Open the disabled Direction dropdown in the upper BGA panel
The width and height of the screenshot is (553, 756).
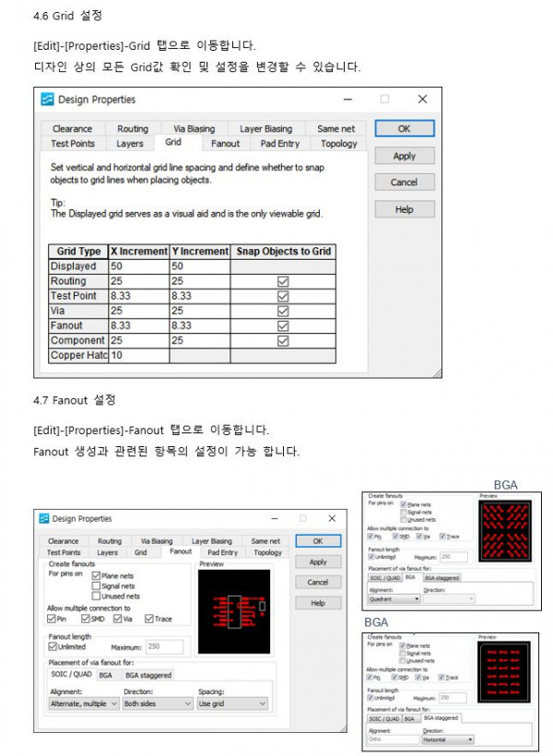[x=449, y=599]
